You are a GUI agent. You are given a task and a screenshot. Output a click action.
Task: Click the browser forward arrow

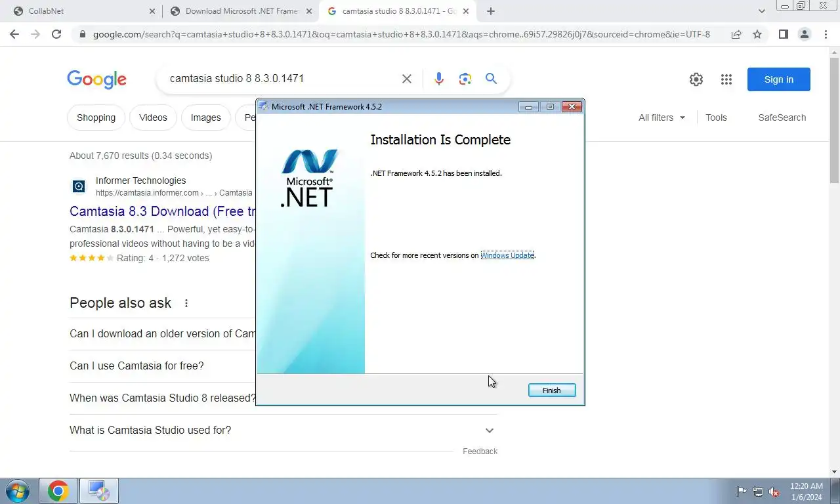(x=35, y=34)
